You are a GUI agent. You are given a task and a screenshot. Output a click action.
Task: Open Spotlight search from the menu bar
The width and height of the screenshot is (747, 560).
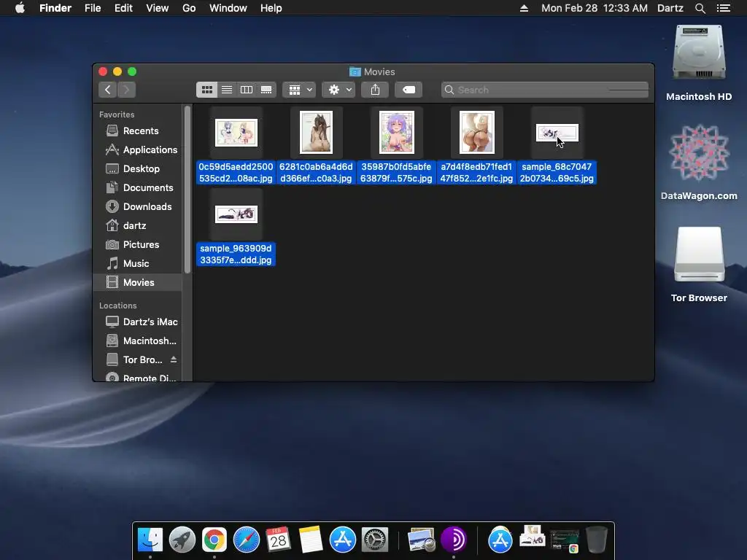pos(700,8)
